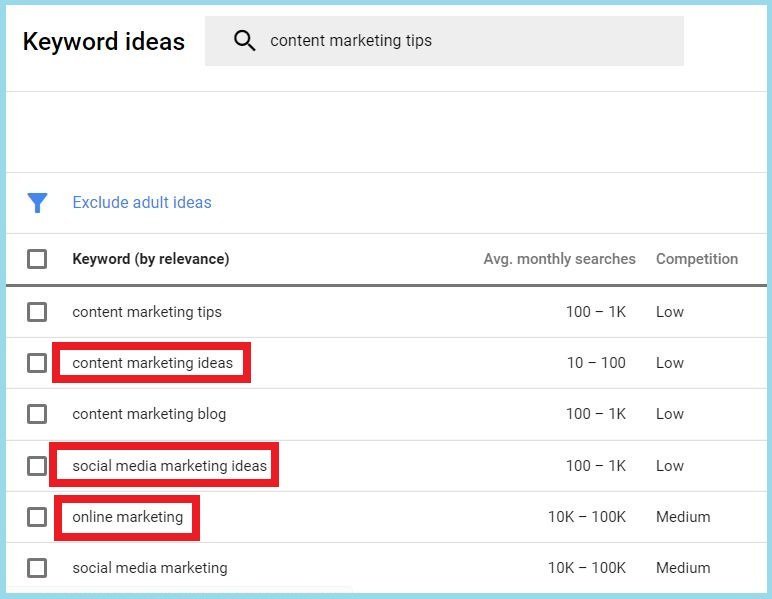
Task: Click '10 – 100' searches for content marketing ideas
Action: (x=596, y=363)
